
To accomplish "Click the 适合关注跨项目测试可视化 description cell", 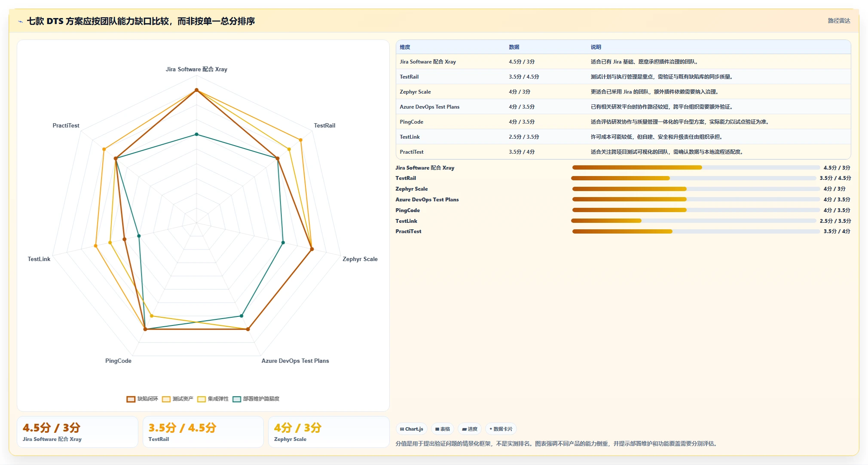I will point(718,152).
